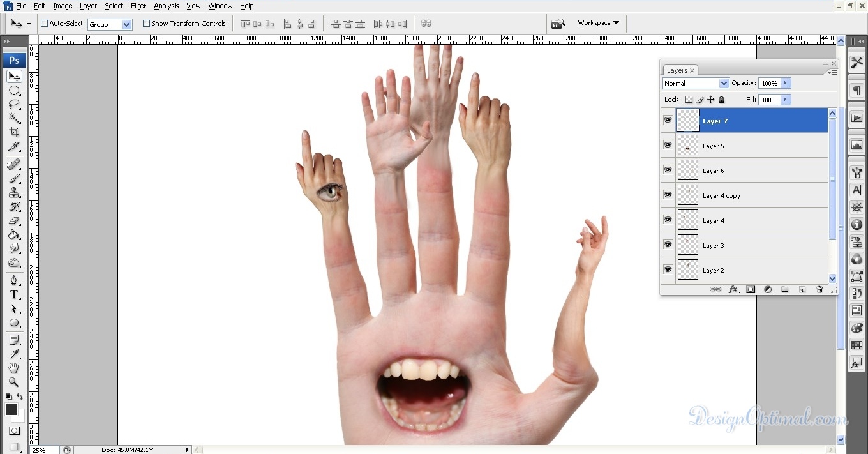
Task: Open the Character panel icon in the dock
Action: [x=857, y=190]
